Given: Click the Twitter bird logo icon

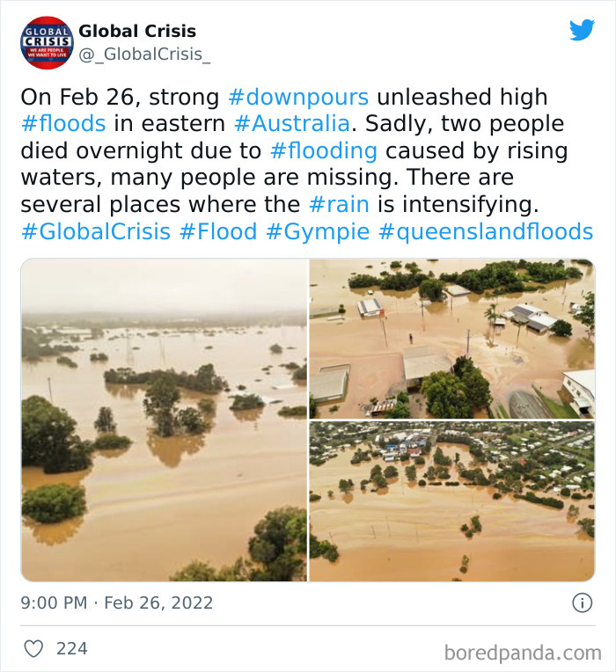Looking at the screenshot, I should (582, 30).
